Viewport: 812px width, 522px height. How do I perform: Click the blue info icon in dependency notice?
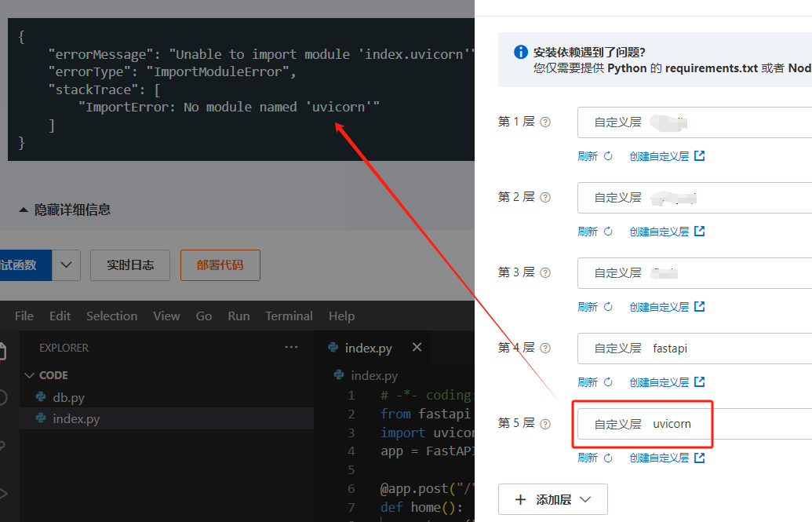click(520, 52)
